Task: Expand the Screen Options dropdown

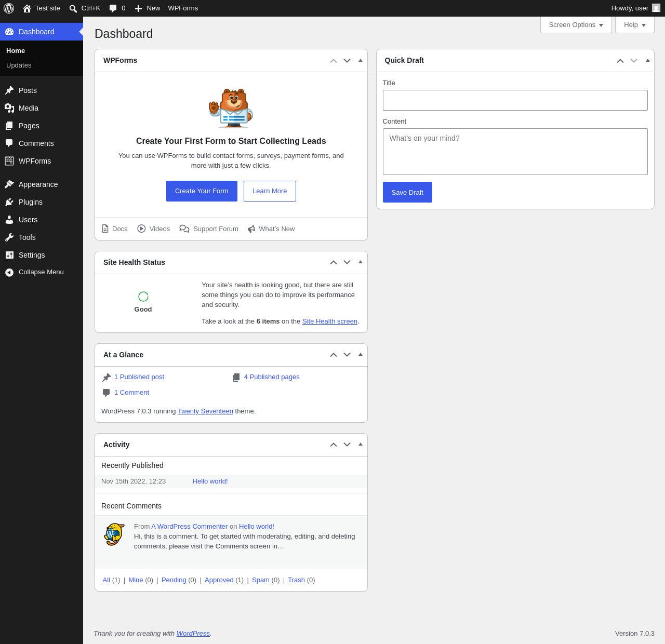Action: click(576, 25)
